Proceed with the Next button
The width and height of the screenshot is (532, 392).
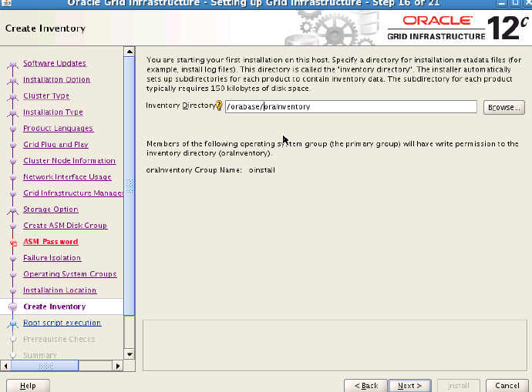(x=409, y=386)
